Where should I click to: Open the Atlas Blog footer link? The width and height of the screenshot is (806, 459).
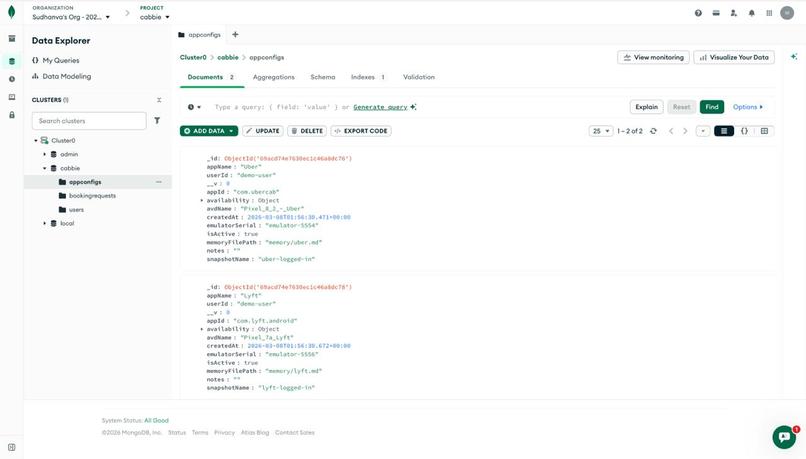[x=255, y=433]
